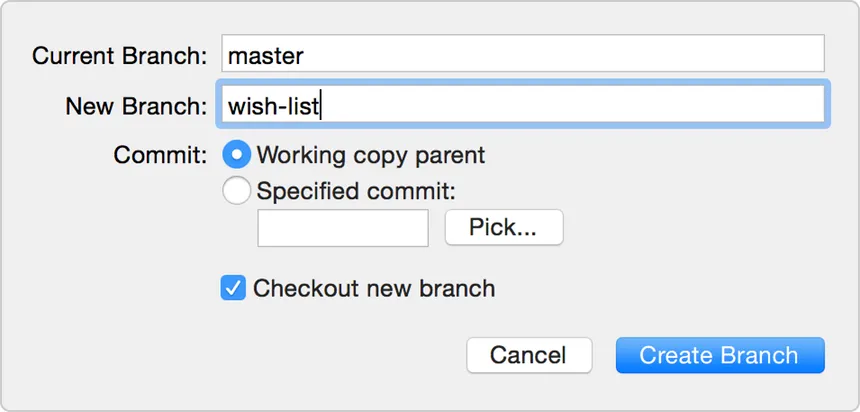Viewport: 860px width, 412px height.
Task: Click the 'Specified commit:' label text
Action: pyautogui.click(x=355, y=190)
